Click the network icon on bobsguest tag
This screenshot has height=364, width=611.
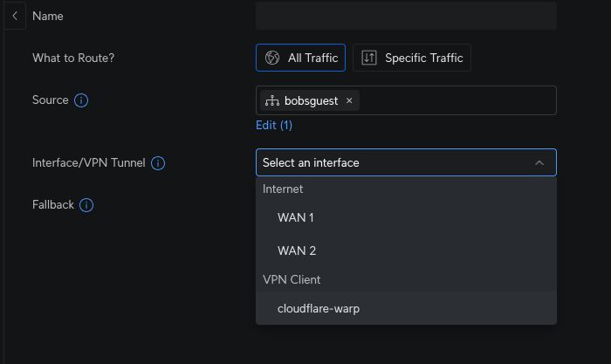click(272, 101)
